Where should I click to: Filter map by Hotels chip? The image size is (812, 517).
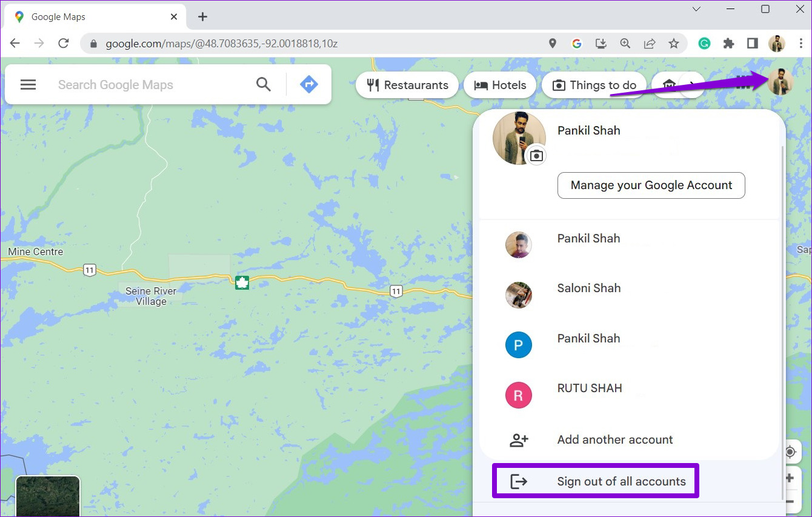[x=500, y=85]
